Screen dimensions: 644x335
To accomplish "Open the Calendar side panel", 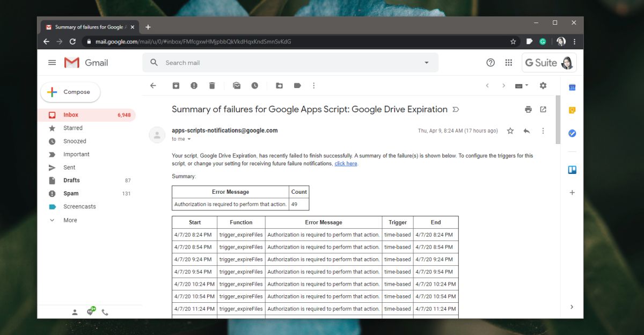I will click(572, 87).
